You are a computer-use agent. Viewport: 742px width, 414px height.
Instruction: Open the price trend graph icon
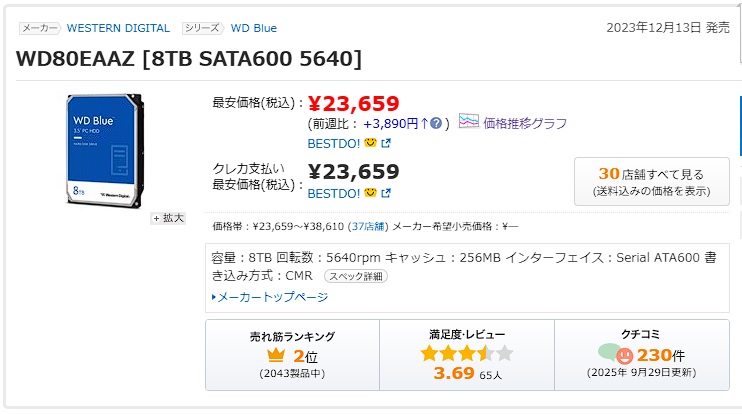pos(469,122)
